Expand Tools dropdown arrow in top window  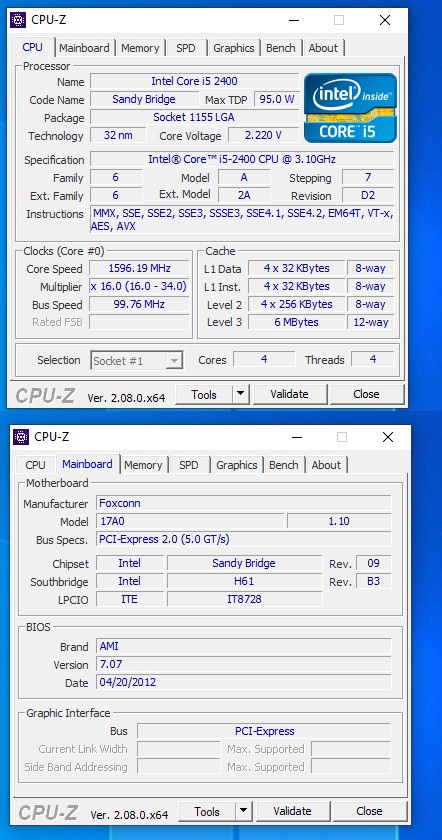[x=241, y=395]
